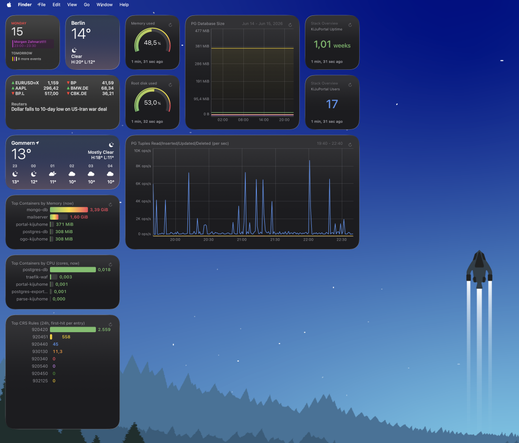Expand the Gommern location arrow
The image size is (519, 443).
click(38, 143)
